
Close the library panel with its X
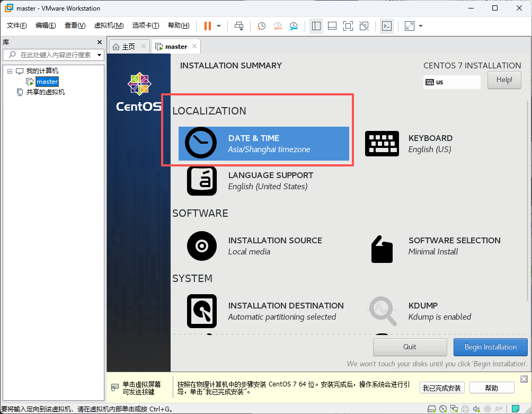(x=100, y=42)
